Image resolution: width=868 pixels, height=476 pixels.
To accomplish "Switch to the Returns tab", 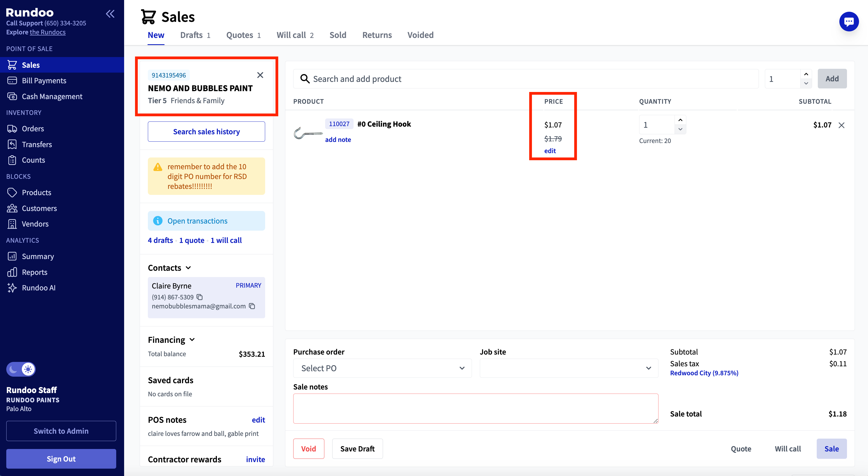I will 377,35.
